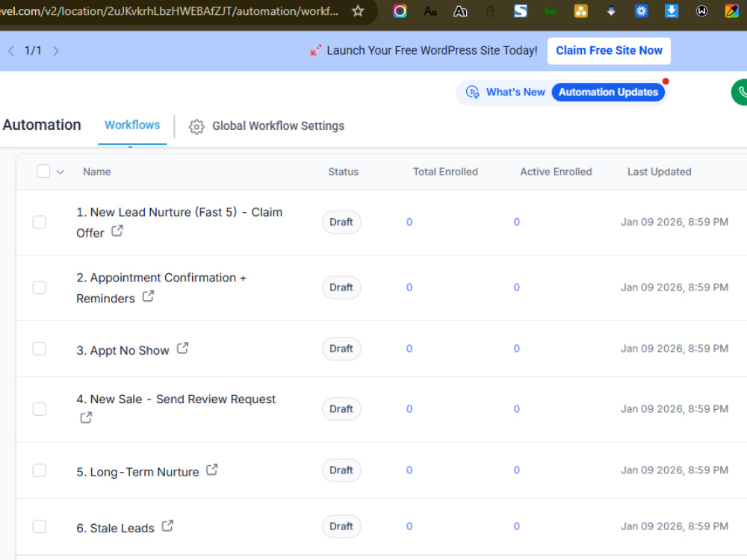Click the mouse-shaped extension icon
This screenshot has height=560, width=747.
click(490, 11)
